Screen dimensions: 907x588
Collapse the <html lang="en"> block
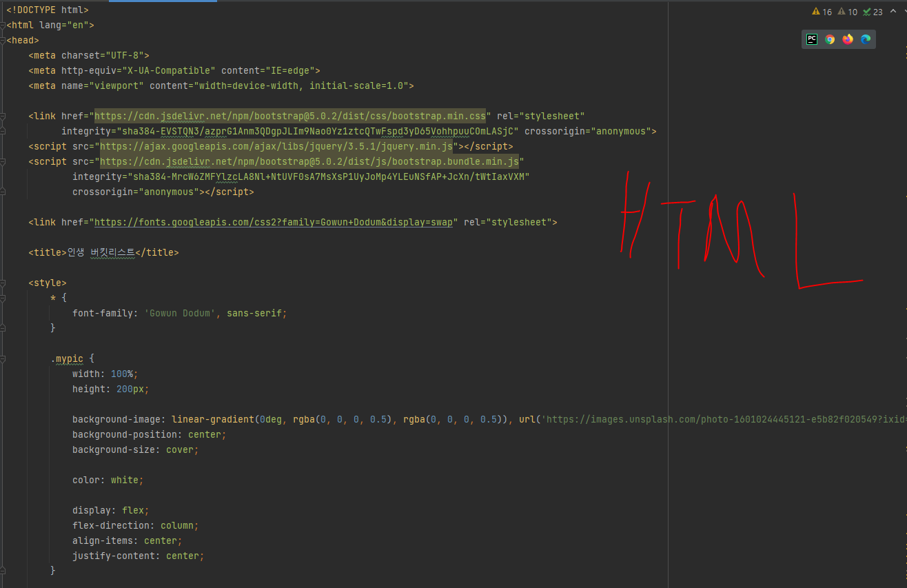click(3, 25)
